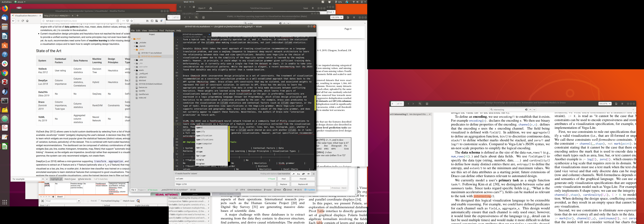Viewport: 644px width, 224px height.
Task: Enable Formatted Display checkbox
Action: [x=99, y=201]
